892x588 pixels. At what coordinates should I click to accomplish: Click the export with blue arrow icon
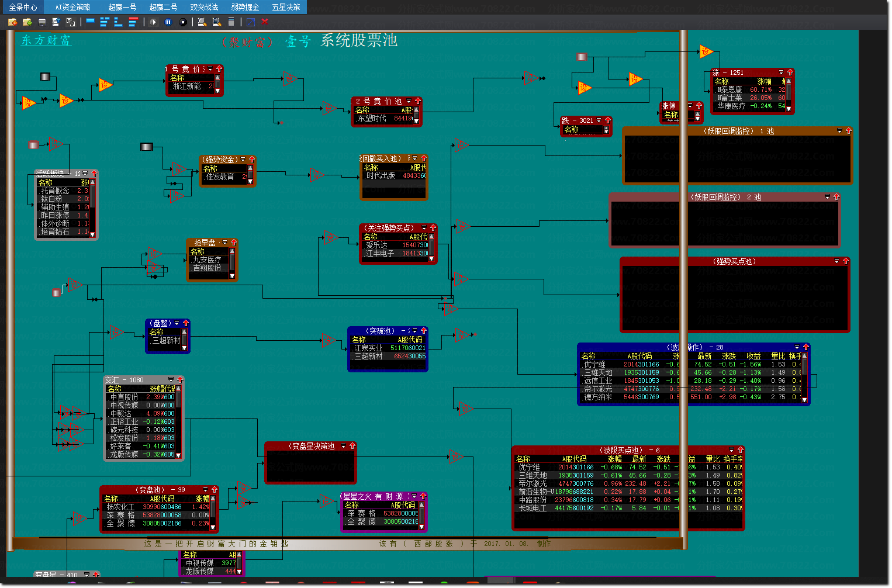pos(56,22)
